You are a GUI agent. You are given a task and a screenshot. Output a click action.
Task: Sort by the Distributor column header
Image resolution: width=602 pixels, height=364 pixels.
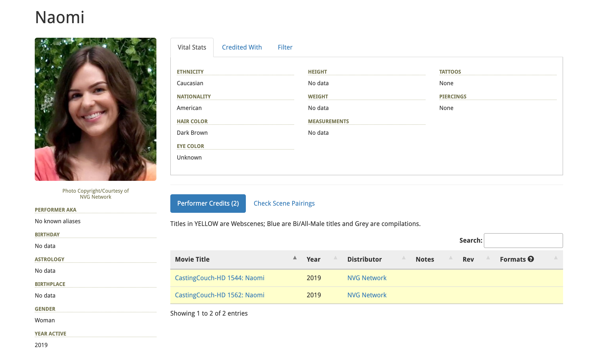coord(364,259)
